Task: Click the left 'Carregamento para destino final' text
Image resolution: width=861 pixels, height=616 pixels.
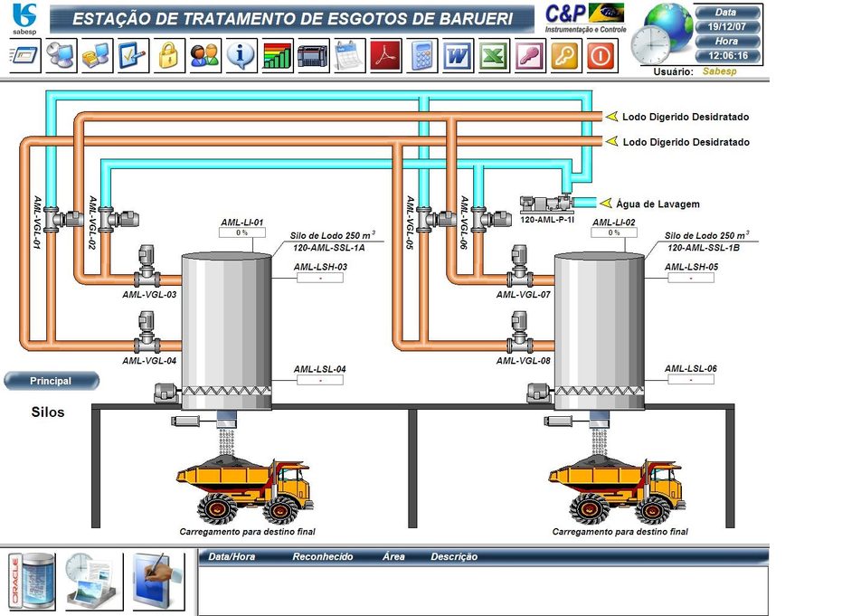Action: [x=247, y=532]
